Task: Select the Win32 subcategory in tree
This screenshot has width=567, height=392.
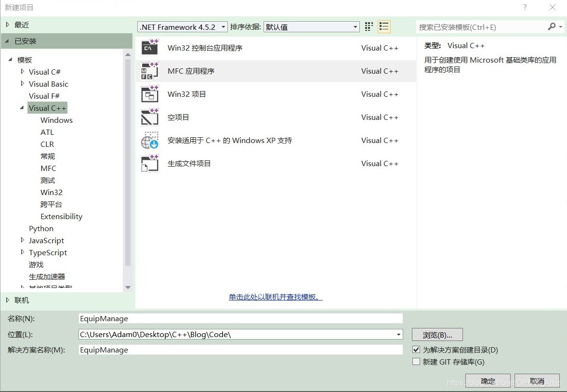Action: point(52,192)
